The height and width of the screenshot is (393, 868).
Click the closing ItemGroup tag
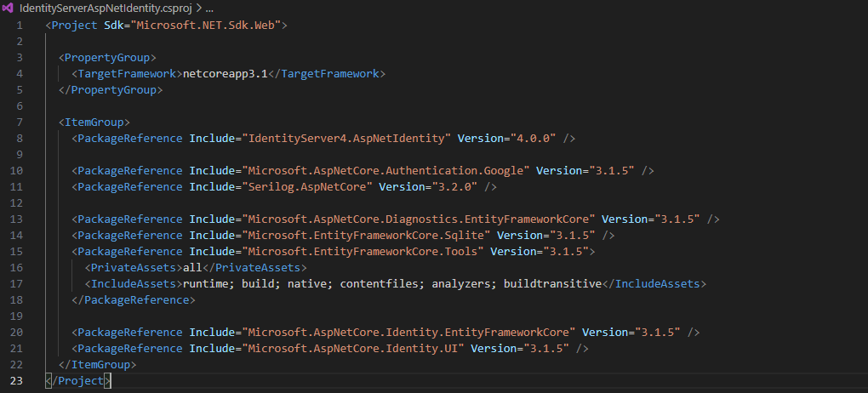[x=97, y=365]
